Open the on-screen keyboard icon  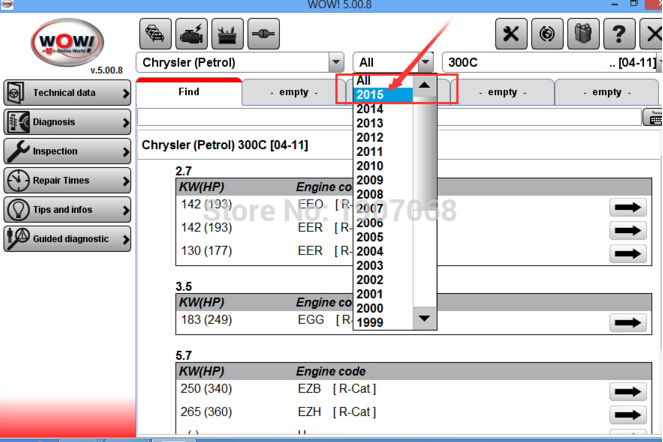tap(653, 118)
